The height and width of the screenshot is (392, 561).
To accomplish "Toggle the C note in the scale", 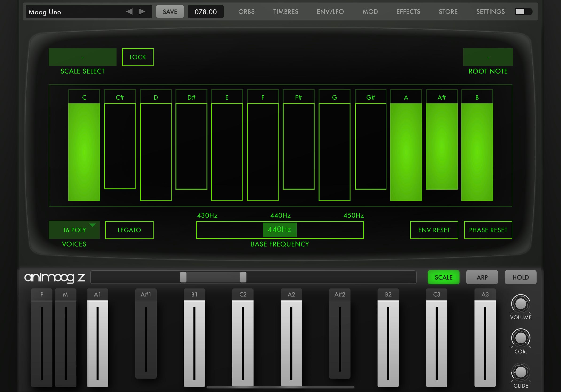I will [x=84, y=145].
